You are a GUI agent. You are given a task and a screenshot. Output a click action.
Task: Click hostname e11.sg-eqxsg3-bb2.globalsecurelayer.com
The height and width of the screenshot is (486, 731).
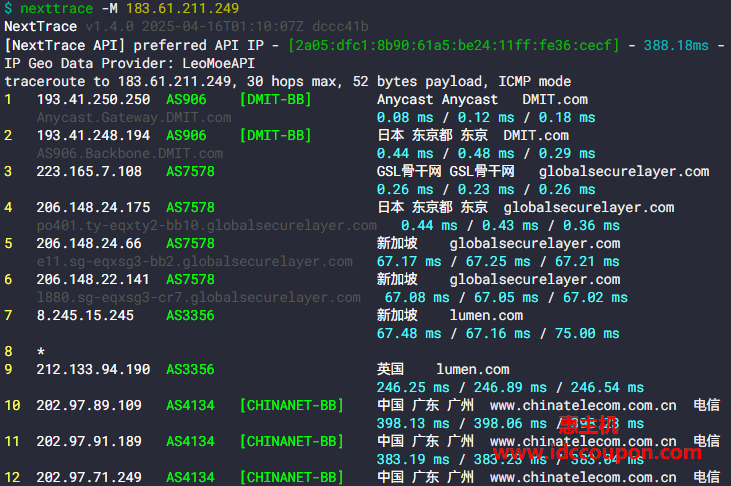(194, 262)
